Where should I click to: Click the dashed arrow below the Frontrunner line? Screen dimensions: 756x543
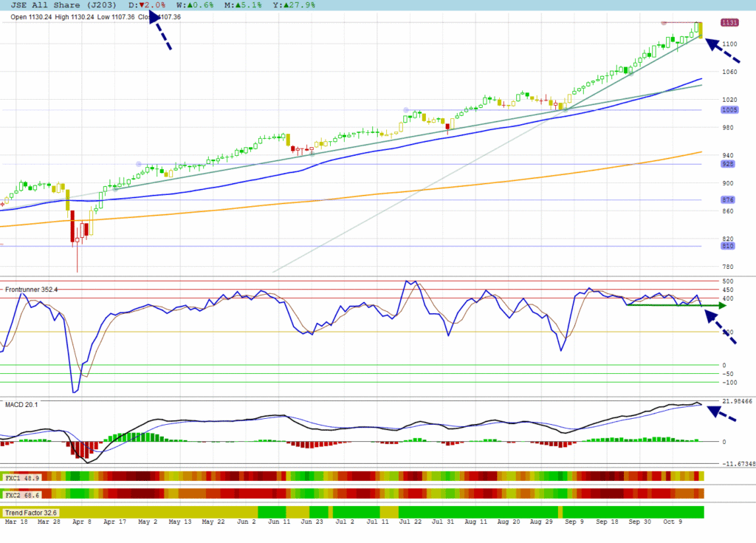click(x=721, y=326)
